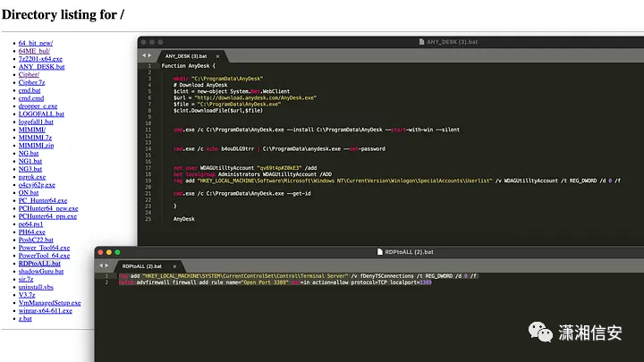Open the ANY_DESK.bat link
The width and height of the screenshot is (644, 362).
click(41, 66)
